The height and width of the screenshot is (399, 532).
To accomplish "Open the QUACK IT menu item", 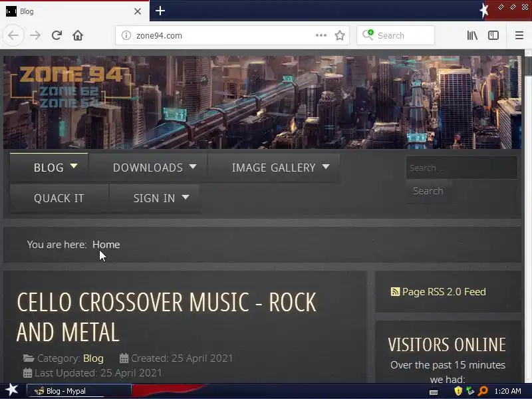I will [x=59, y=198].
